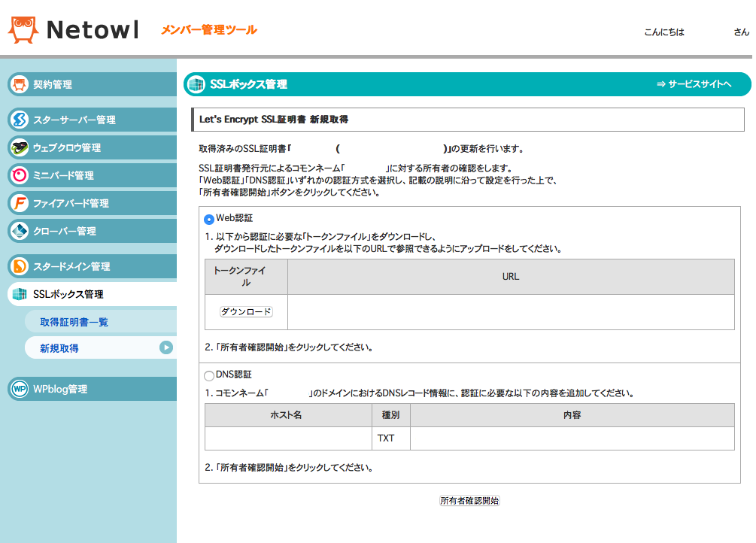Open SSLボックス管理 sidebar menu
Image resolution: width=756 pixels, height=543 pixels.
click(92, 294)
